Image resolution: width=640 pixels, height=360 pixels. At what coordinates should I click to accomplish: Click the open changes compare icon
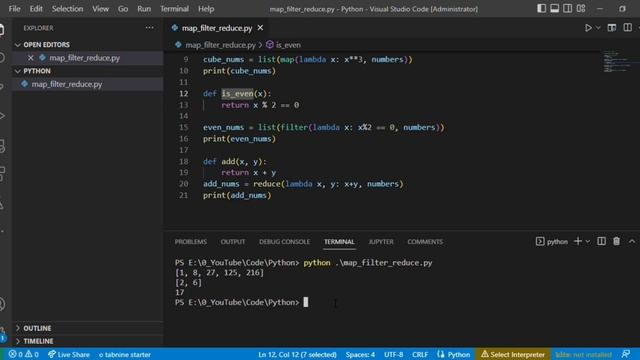click(x=611, y=28)
